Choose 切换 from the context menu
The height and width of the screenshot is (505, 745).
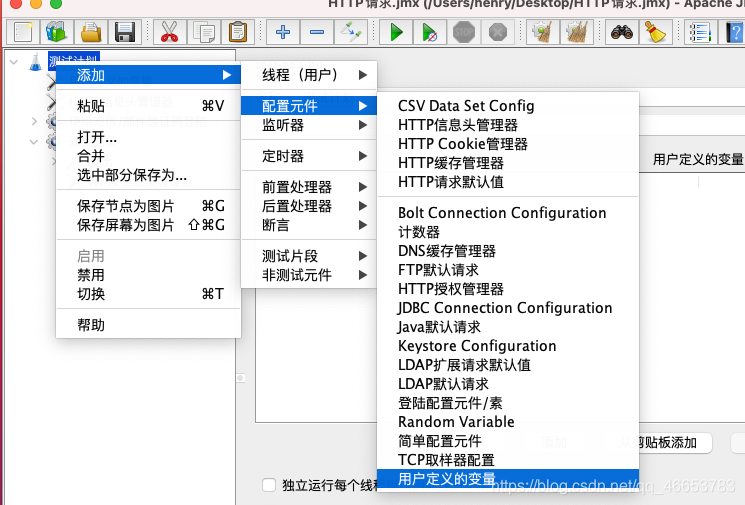[x=148, y=294]
